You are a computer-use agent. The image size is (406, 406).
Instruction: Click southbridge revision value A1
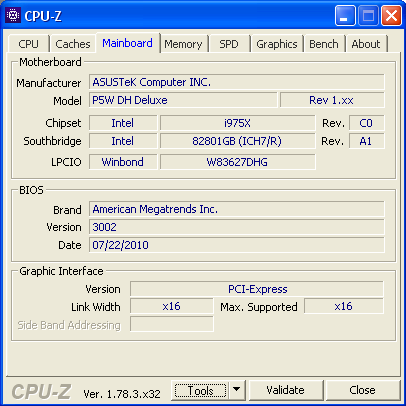coord(366,141)
